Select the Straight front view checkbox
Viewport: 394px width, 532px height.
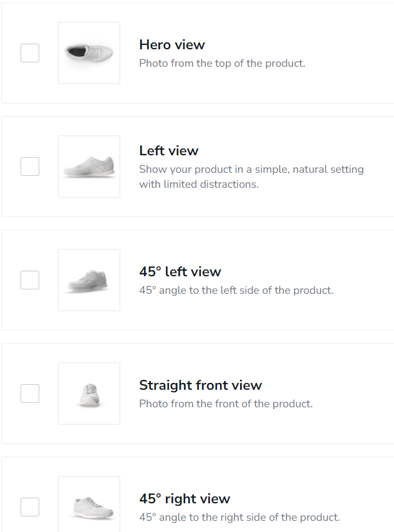(30, 394)
